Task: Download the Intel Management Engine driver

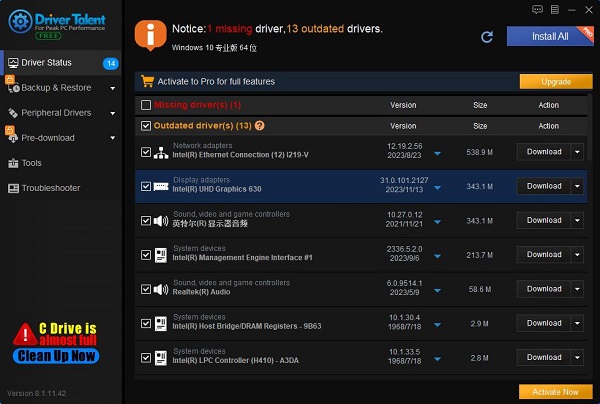Action: pos(544,255)
